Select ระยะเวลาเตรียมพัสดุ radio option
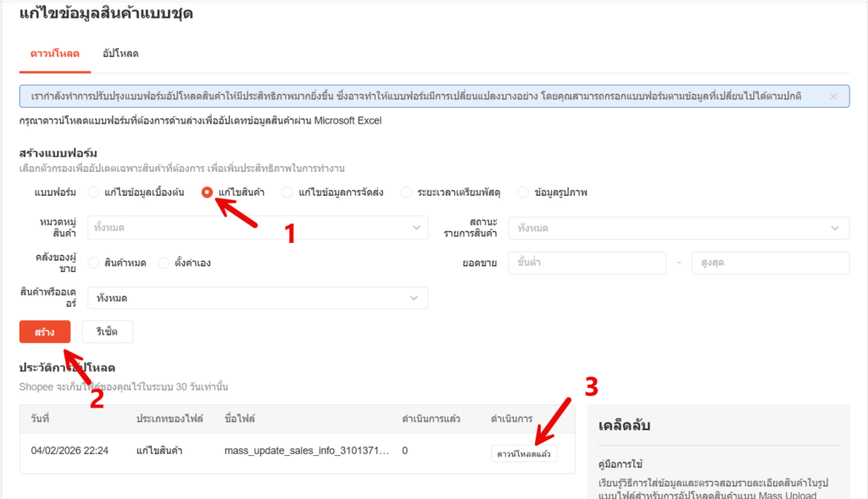The image size is (868, 499). point(406,192)
